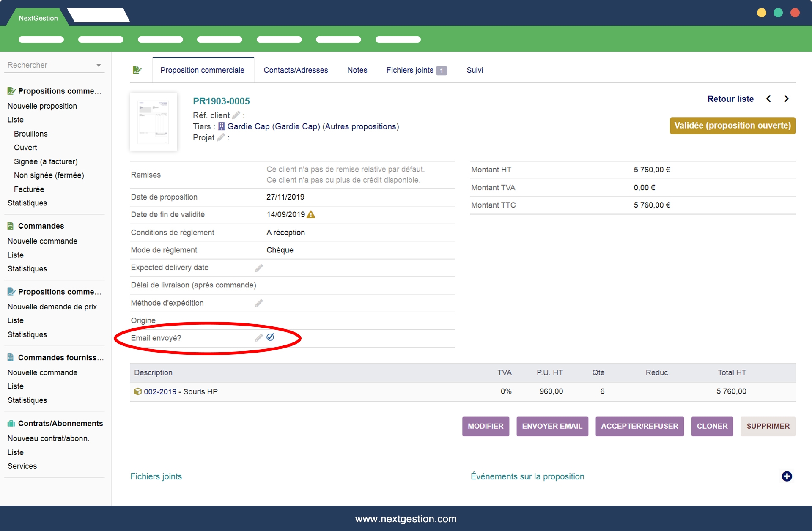The width and height of the screenshot is (812, 531).
Task: Toggle the Email envoyé checkmark
Action: point(271,337)
